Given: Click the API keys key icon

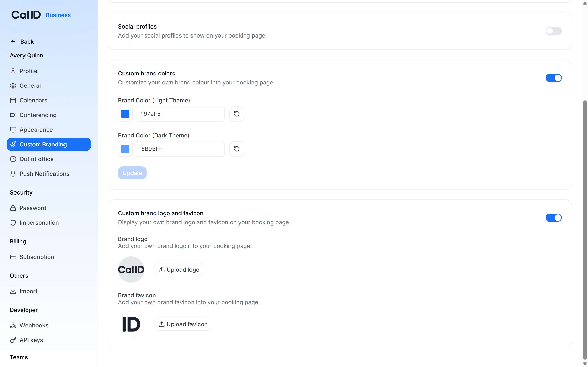Looking at the screenshot, I should [x=13, y=340].
